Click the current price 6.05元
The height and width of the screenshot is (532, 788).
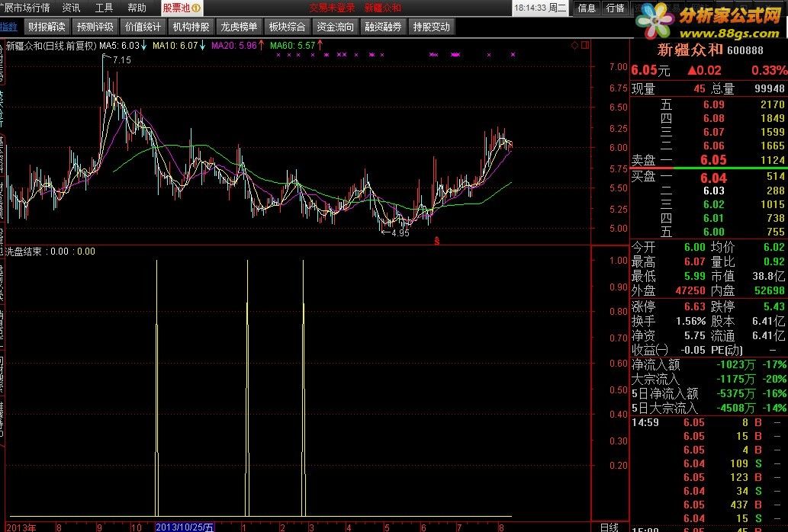click(x=651, y=71)
